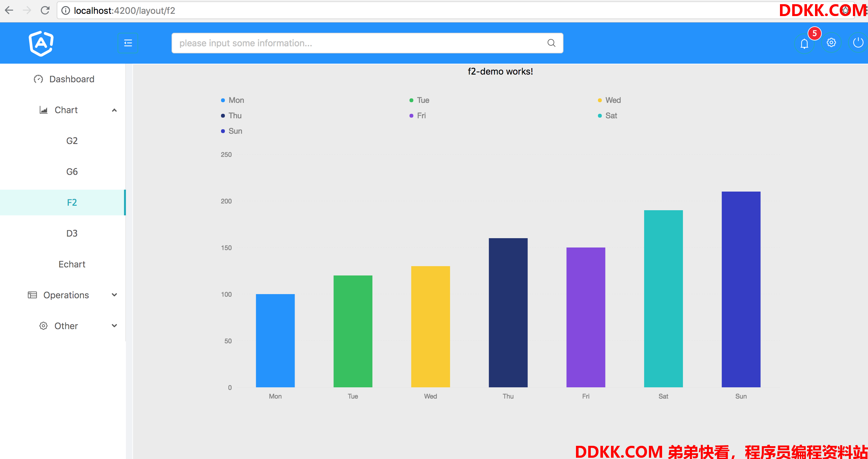The height and width of the screenshot is (459, 868).
Task: Toggle Wed series in chart legend
Action: 609,100
